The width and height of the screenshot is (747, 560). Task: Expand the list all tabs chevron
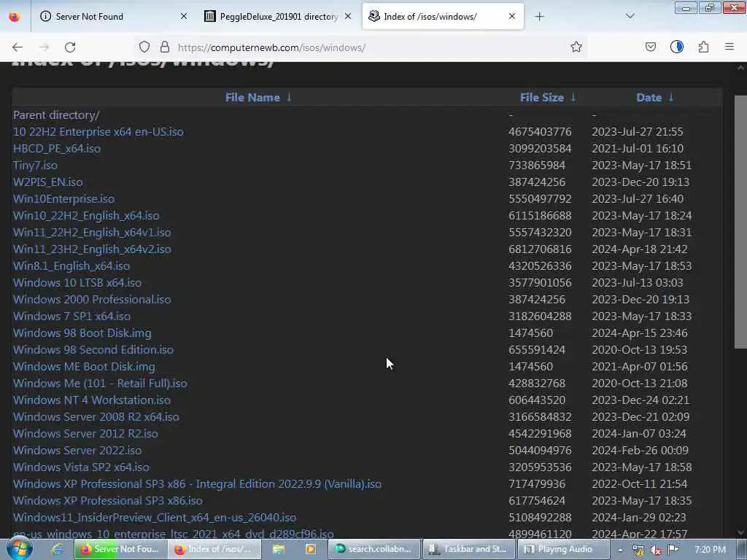(x=630, y=17)
